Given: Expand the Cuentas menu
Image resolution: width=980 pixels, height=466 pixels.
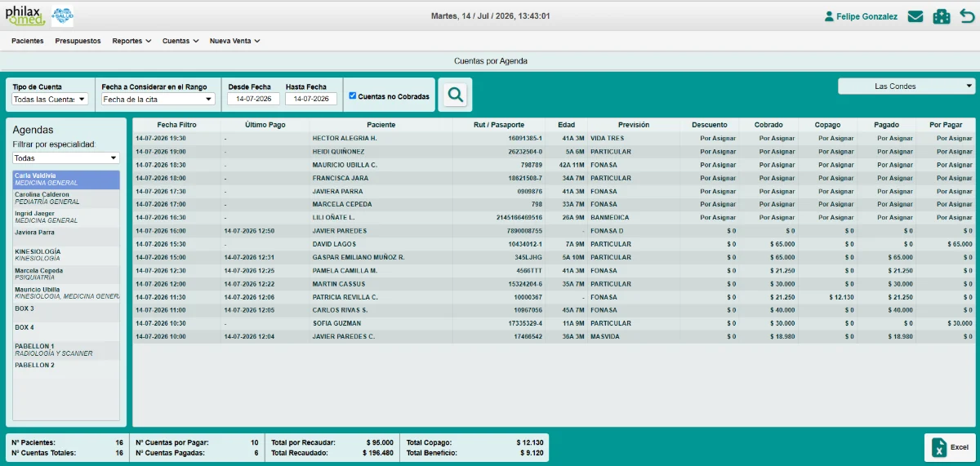Looking at the screenshot, I should 180,41.
